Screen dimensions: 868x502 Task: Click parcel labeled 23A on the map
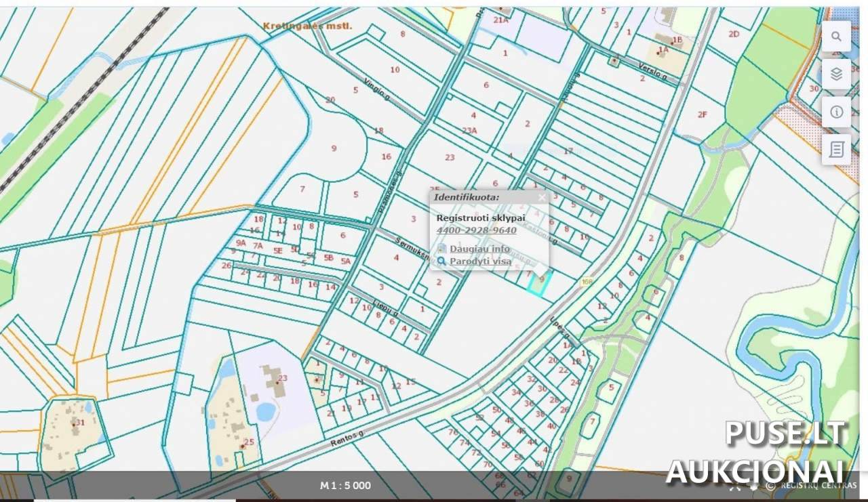tap(469, 131)
